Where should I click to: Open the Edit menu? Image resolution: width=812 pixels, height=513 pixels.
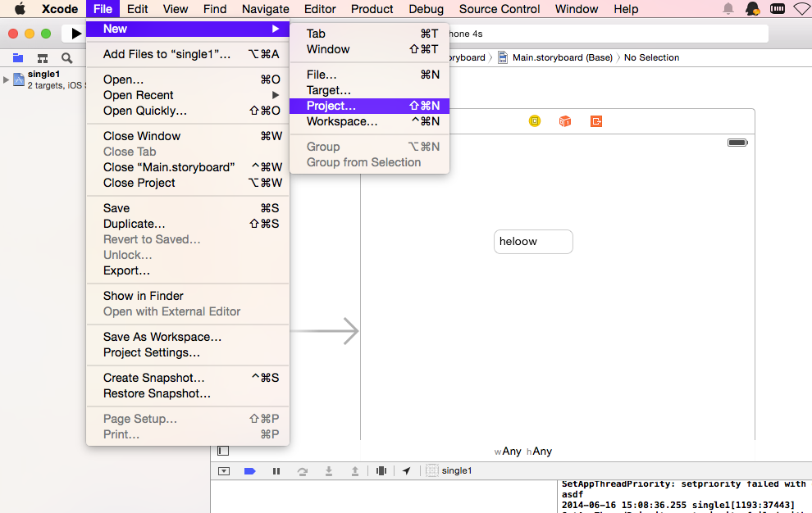(x=137, y=9)
